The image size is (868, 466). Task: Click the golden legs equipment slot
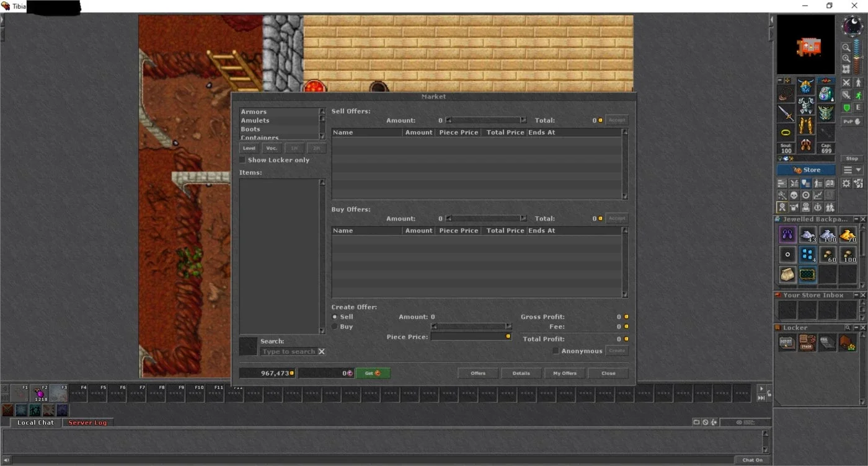[x=806, y=126]
